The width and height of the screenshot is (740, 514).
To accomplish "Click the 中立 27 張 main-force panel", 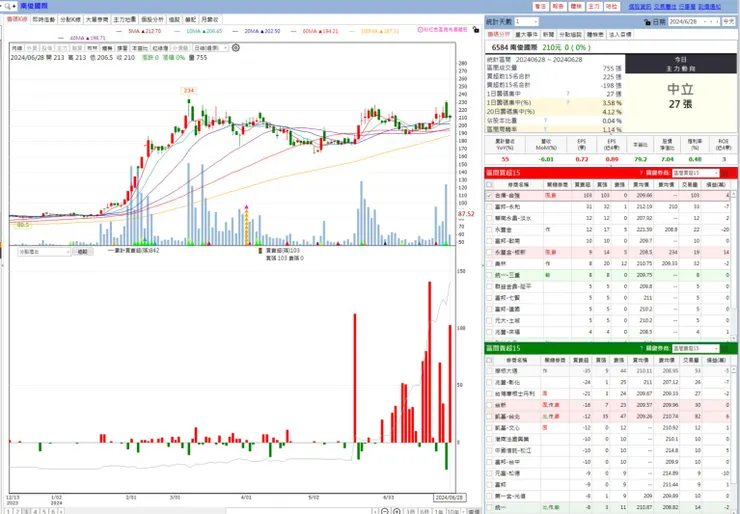I will tap(681, 101).
